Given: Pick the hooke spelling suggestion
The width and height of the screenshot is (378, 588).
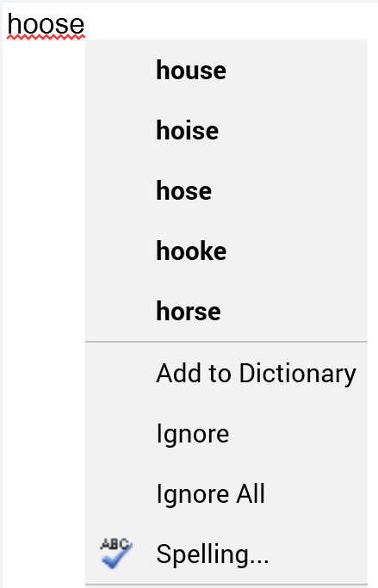Looking at the screenshot, I should [226, 251].
